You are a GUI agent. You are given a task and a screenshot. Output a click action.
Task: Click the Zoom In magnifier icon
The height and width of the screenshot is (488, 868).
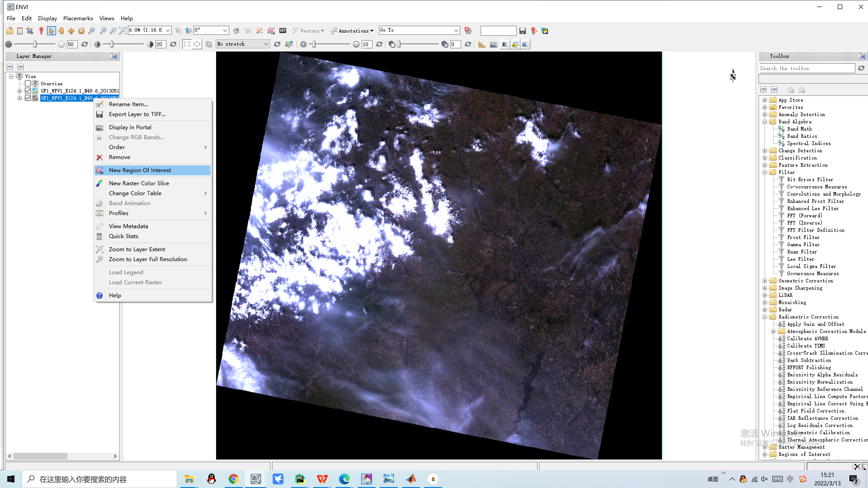tap(103, 31)
